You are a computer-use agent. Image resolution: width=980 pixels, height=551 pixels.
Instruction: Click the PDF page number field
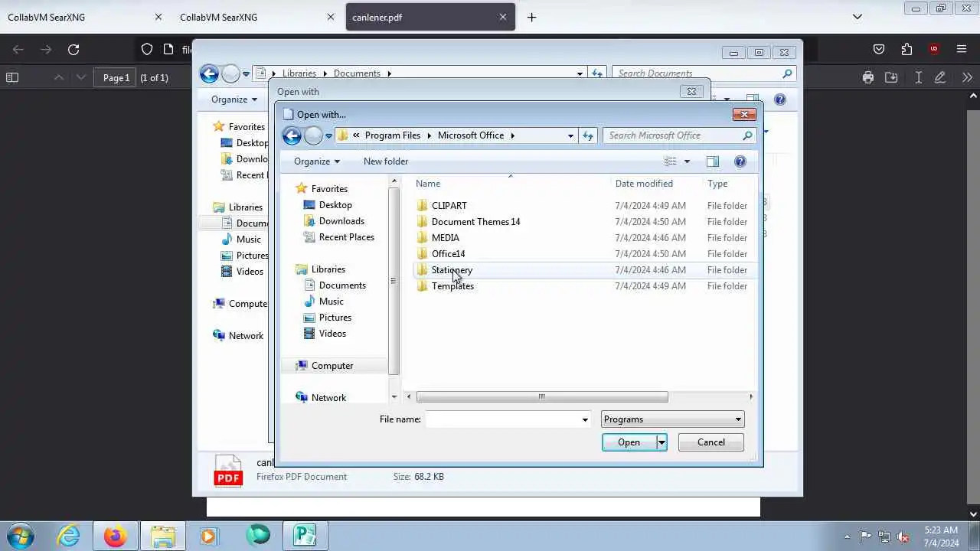point(116,77)
